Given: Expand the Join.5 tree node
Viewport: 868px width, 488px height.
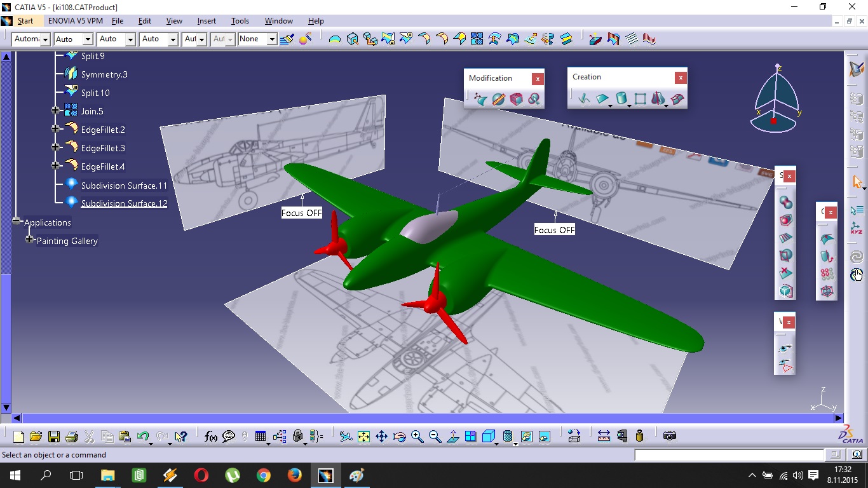Looking at the screenshot, I should [x=56, y=111].
